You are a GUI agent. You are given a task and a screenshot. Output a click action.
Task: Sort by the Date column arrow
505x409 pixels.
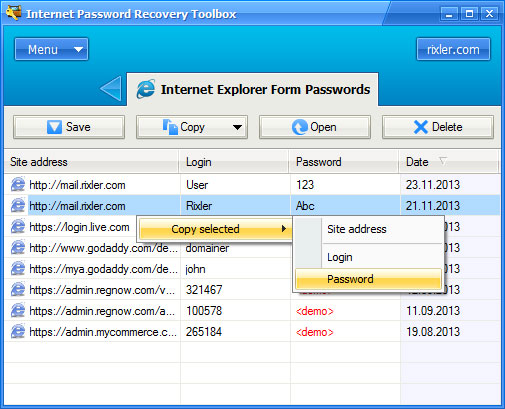pos(442,161)
